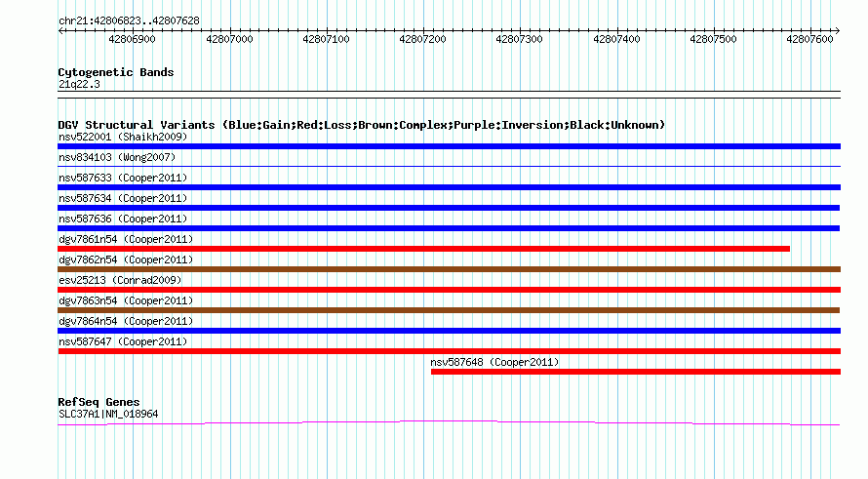Screen dimensions: 868x479
Task: Click the chr21:42806823..42807628 region label
Action: pos(129,20)
